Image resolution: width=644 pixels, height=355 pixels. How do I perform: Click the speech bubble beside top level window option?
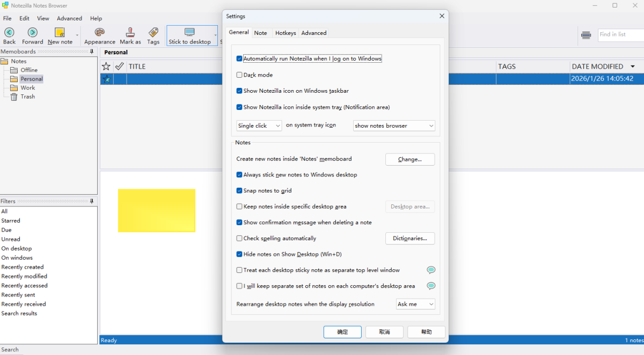click(x=430, y=270)
